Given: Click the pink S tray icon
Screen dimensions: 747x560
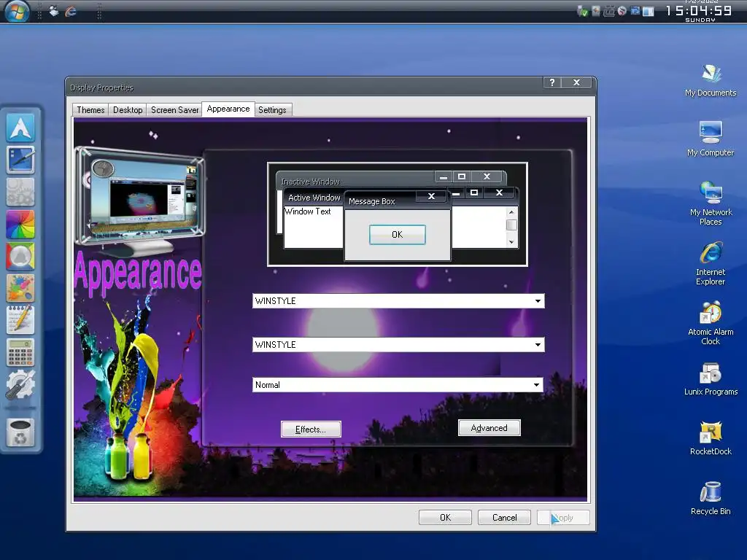Looking at the screenshot, I should (622, 11).
